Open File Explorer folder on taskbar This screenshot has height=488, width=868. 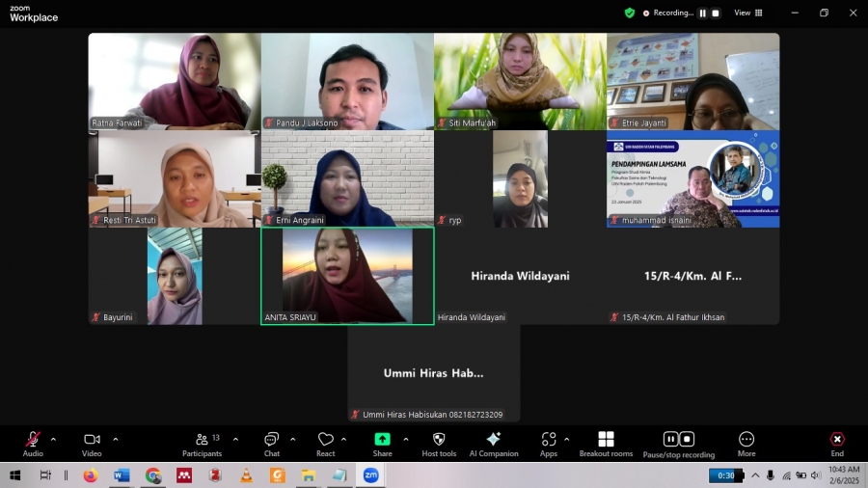(309, 475)
